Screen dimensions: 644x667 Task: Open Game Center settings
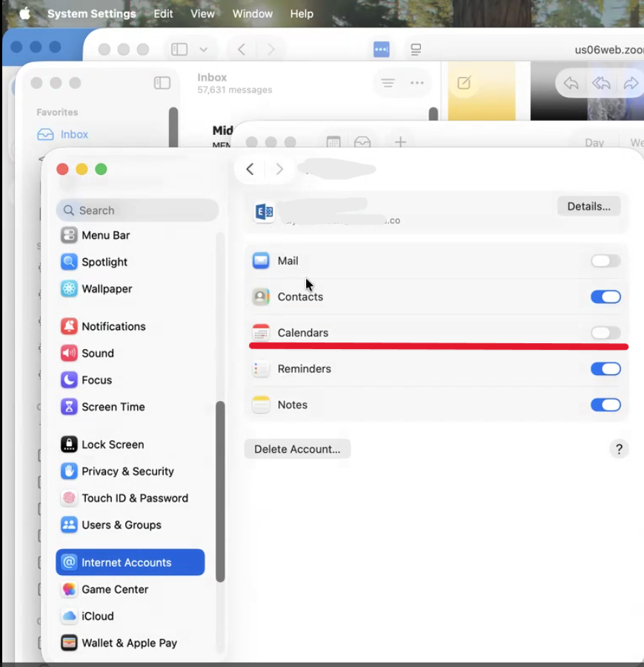point(130,589)
